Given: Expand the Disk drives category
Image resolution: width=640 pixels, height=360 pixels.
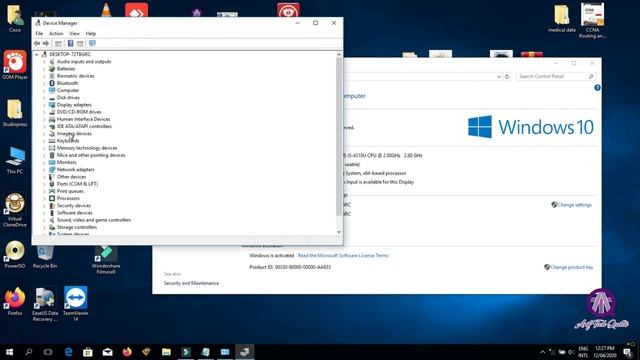Looking at the screenshot, I should pyautogui.click(x=44, y=98).
